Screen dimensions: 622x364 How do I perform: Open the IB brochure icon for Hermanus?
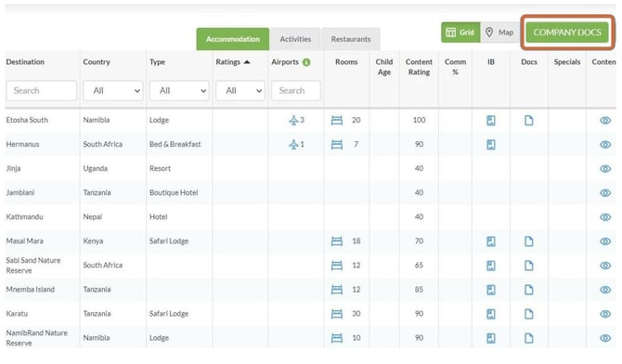(x=491, y=145)
